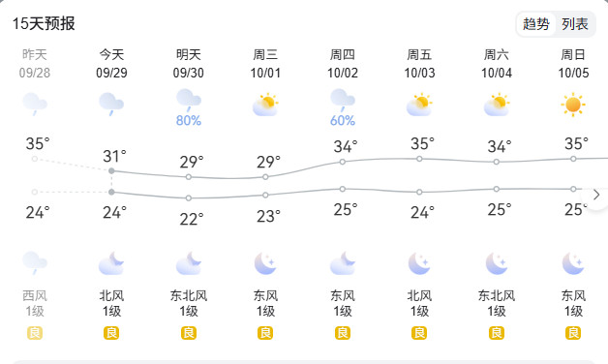Click the 东北风 1级 wind label for 明天
This screenshot has height=364, width=608.
click(189, 304)
